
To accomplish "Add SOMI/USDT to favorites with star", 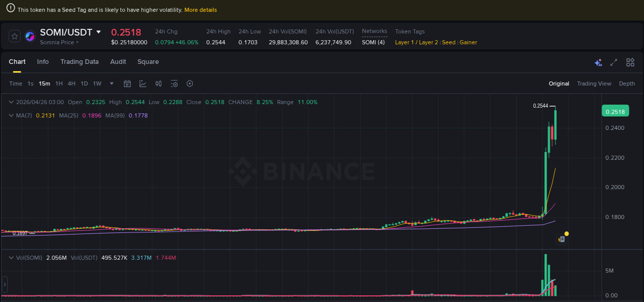I will tap(14, 36).
